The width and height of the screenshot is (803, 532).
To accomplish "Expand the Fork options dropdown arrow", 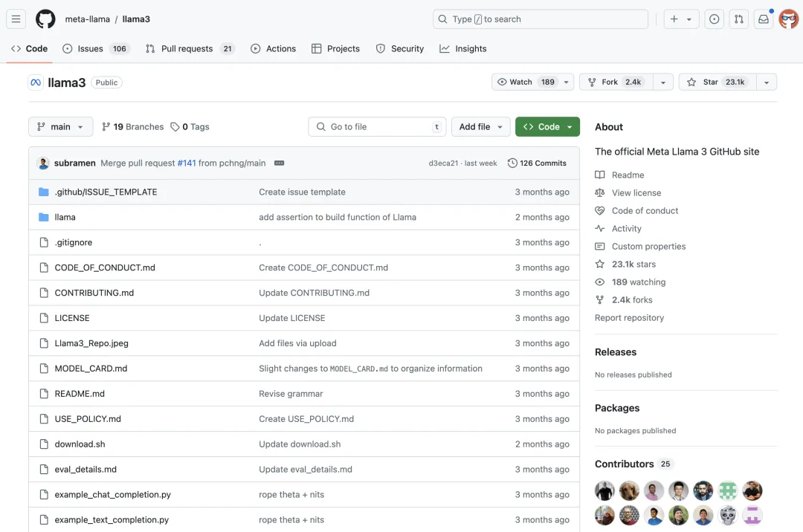I will [663, 82].
